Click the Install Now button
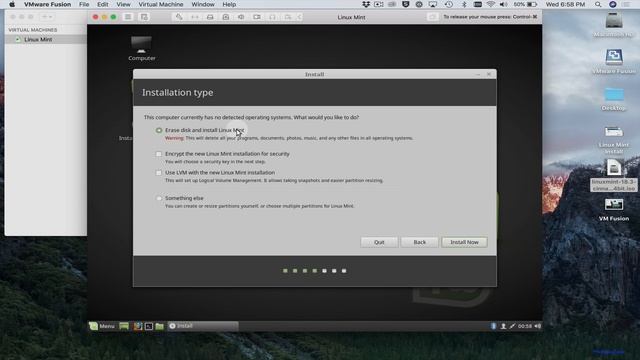Screen dimensions: 640x360 click(464, 242)
